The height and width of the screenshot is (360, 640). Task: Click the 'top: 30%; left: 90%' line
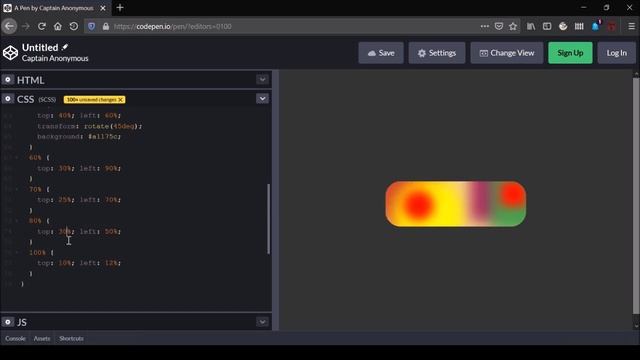click(x=79, y=168)
